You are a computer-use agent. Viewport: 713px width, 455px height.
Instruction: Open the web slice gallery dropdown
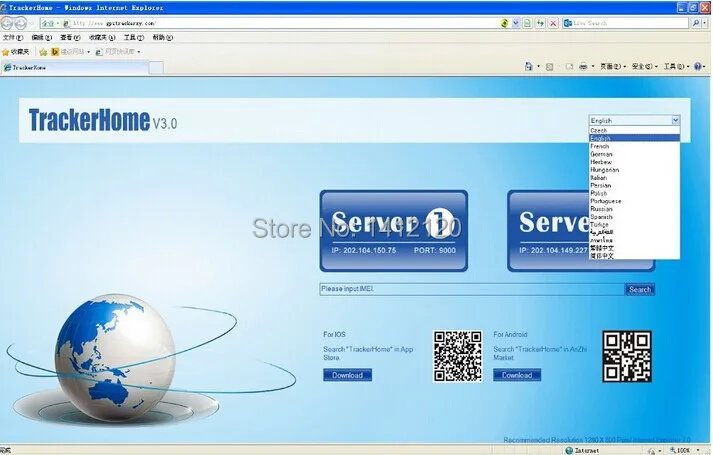139,52
